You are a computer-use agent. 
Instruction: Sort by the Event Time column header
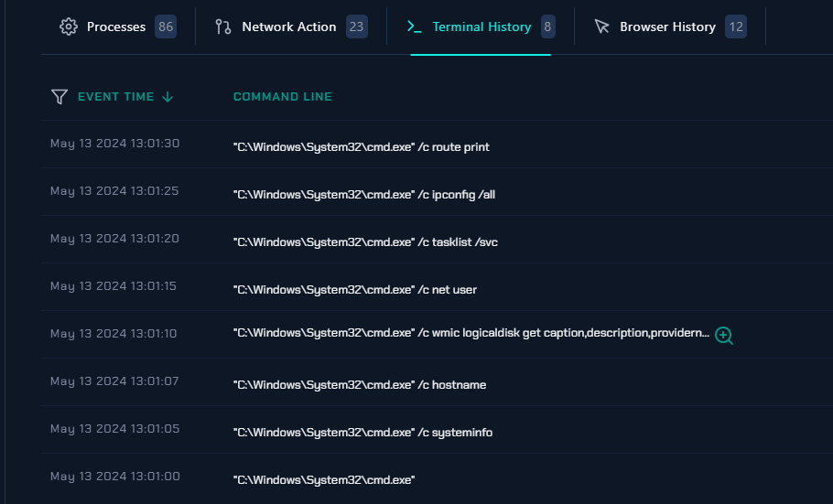click(115, 97)
